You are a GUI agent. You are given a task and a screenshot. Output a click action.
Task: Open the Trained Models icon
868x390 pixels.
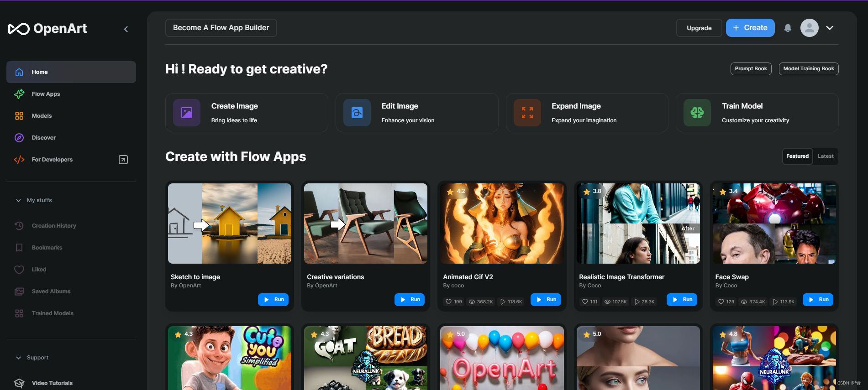[x=19, y=313]
